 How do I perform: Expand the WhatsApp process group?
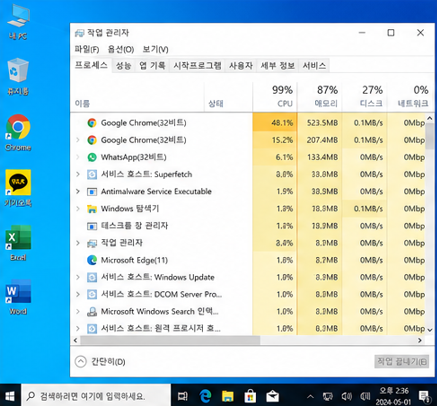tap(78, 157)
